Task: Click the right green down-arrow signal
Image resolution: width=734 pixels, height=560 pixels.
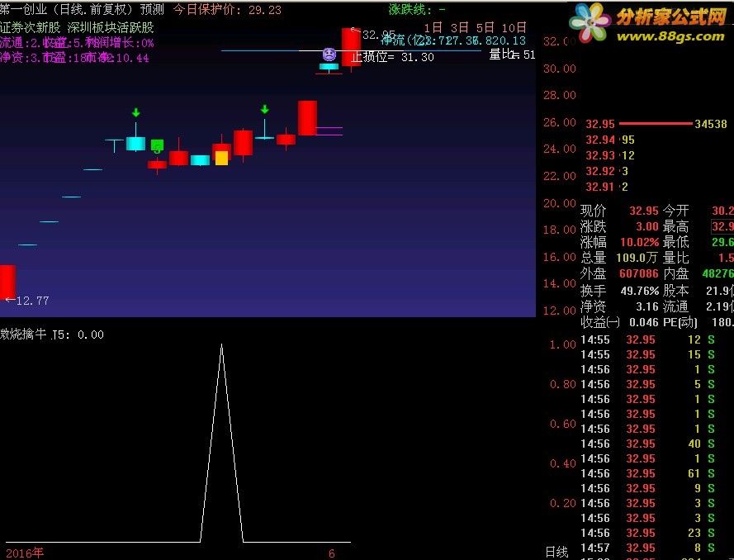Action: (x=264, y=110)
